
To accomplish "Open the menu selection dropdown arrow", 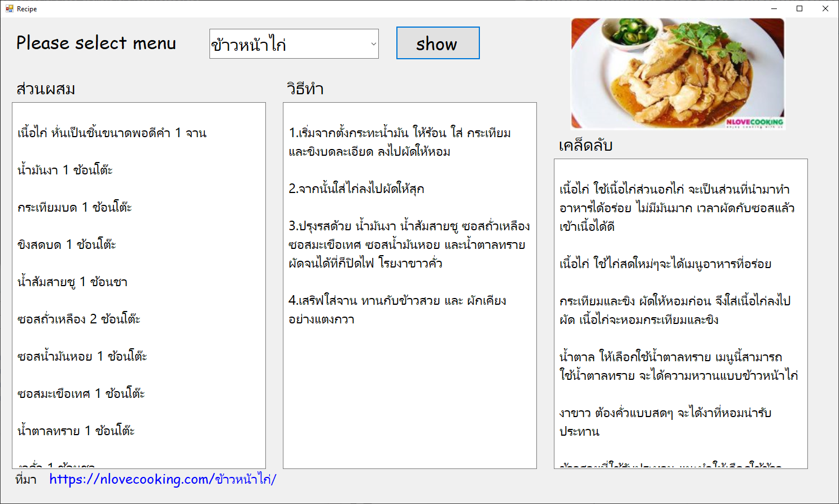I will (x=373, y=44).
